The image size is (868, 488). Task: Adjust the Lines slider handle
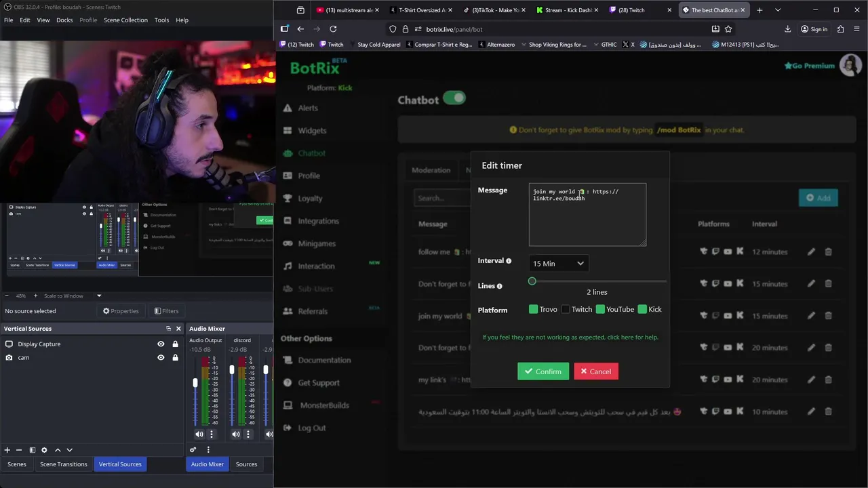532,281
